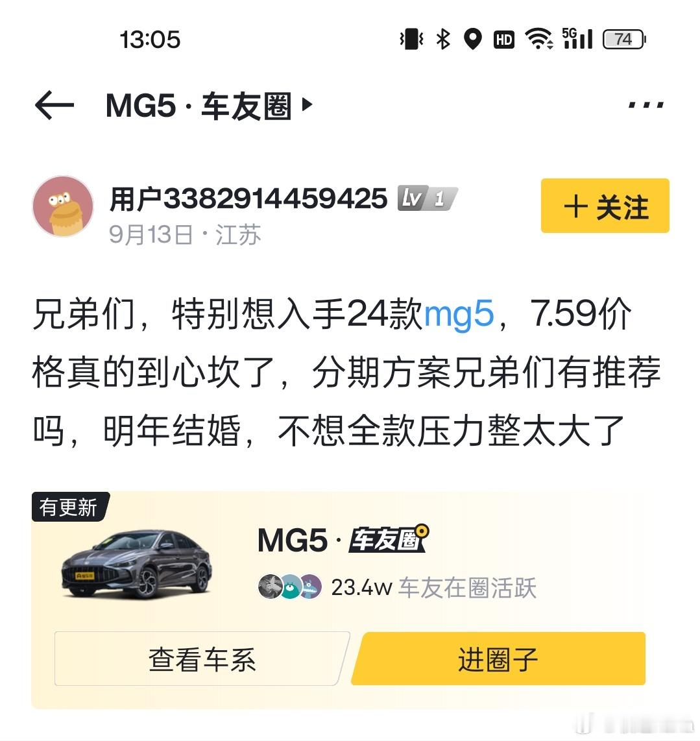This screenshot has height=741, width=700.
Task: Open the blue mg5 link in post
Action: pyautogui.click(x=459, y=314)
